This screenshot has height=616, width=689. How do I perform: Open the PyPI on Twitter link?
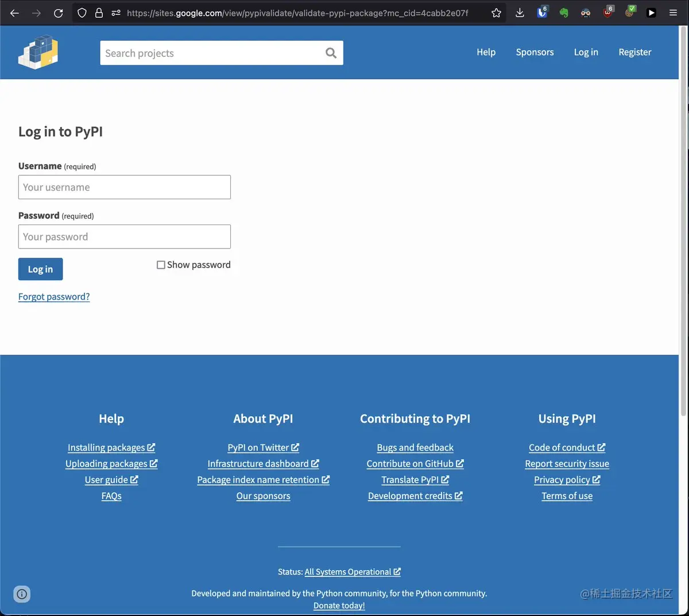(264, 448)
